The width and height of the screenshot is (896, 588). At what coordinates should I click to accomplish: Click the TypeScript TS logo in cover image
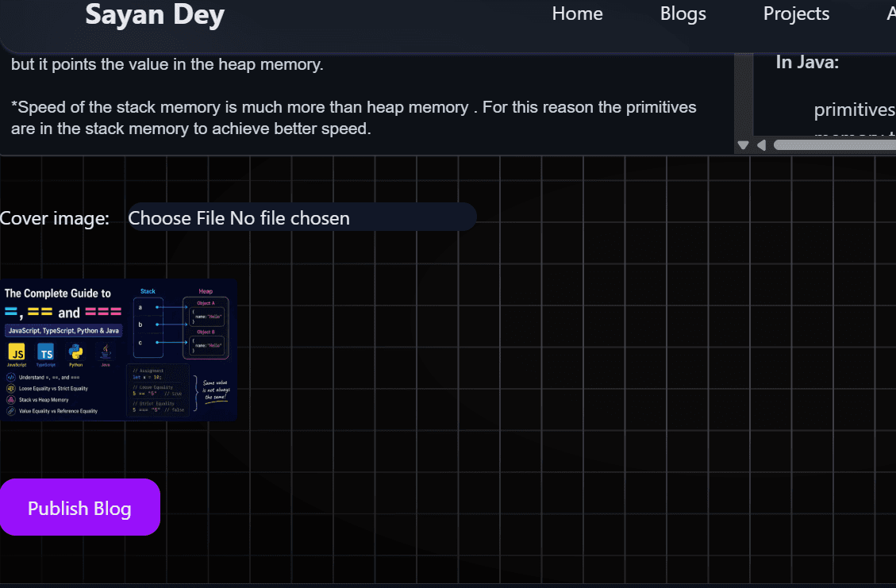(46, 352)
